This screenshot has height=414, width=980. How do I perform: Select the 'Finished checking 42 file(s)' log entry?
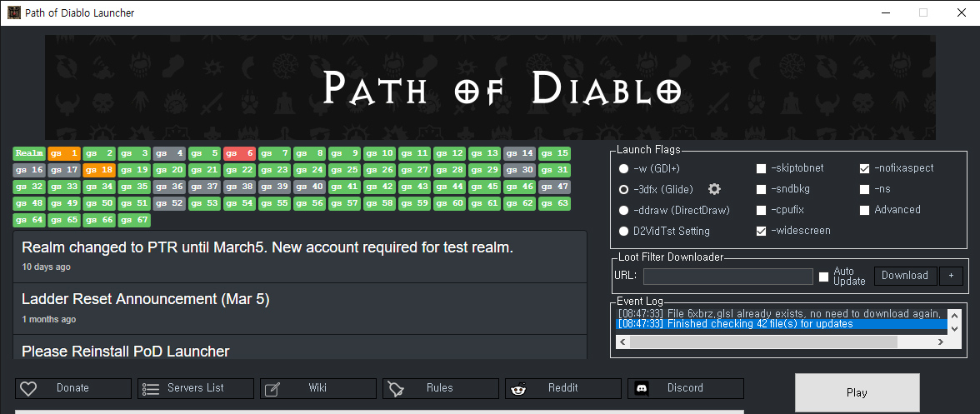click(782, 324)
